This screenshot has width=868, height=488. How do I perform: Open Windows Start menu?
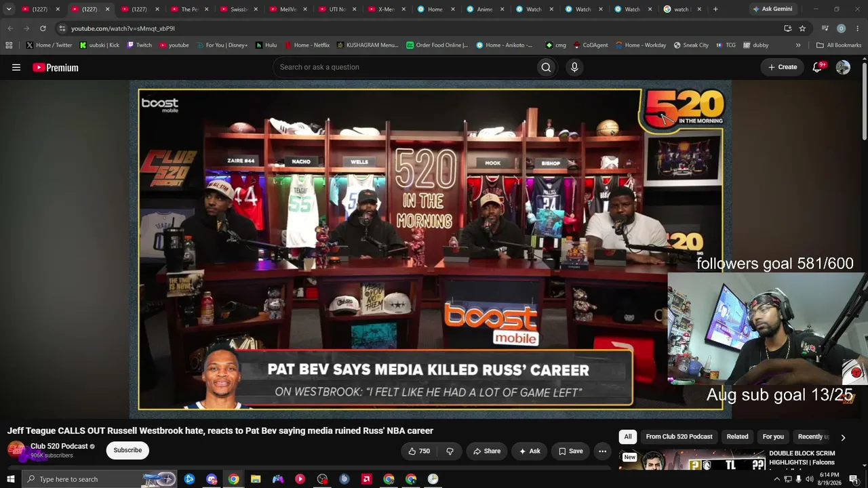[x=10, y=479]
